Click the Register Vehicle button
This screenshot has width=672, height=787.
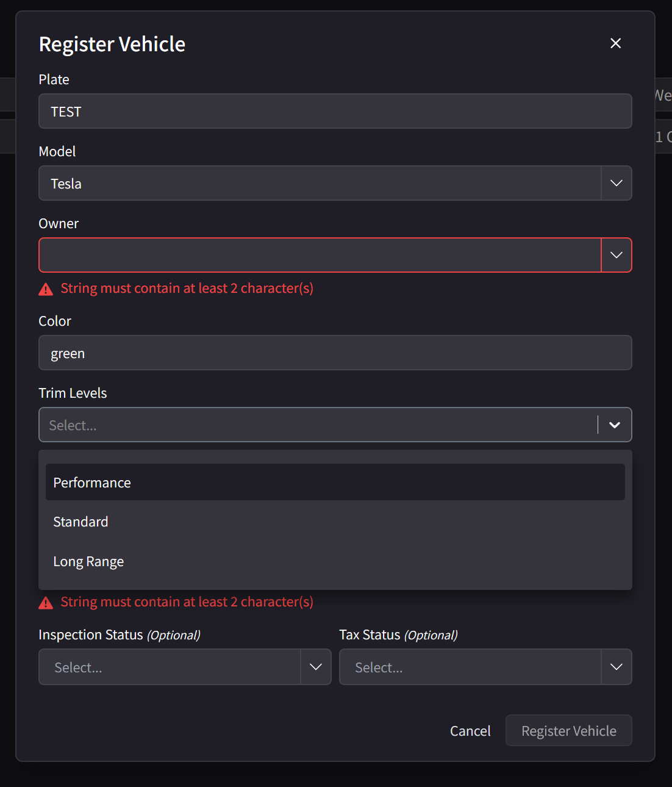pyautogui.click(x=568, y=730)
